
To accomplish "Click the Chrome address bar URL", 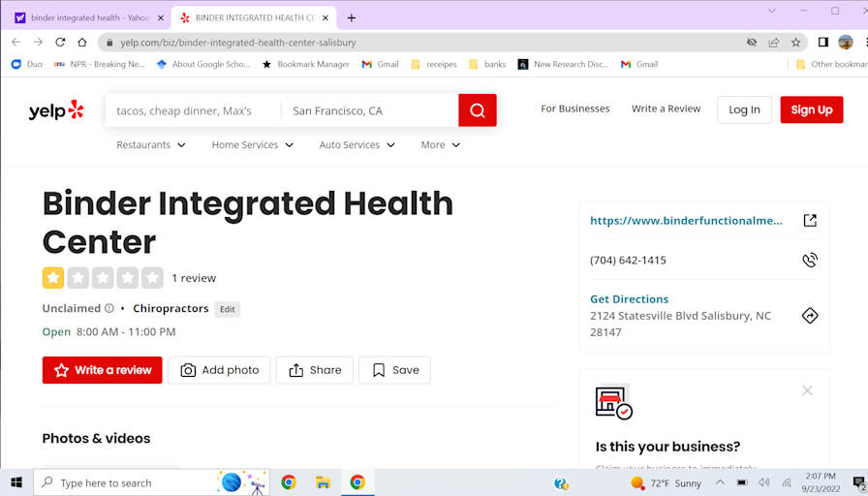I will 238,43.
